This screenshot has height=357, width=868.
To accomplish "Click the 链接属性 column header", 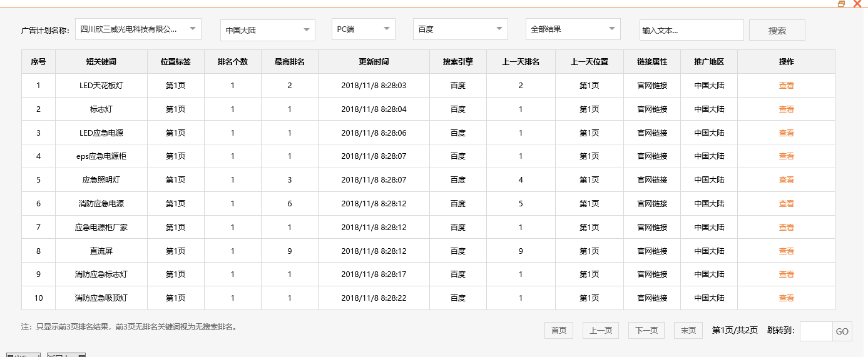I will coord(652,62).
